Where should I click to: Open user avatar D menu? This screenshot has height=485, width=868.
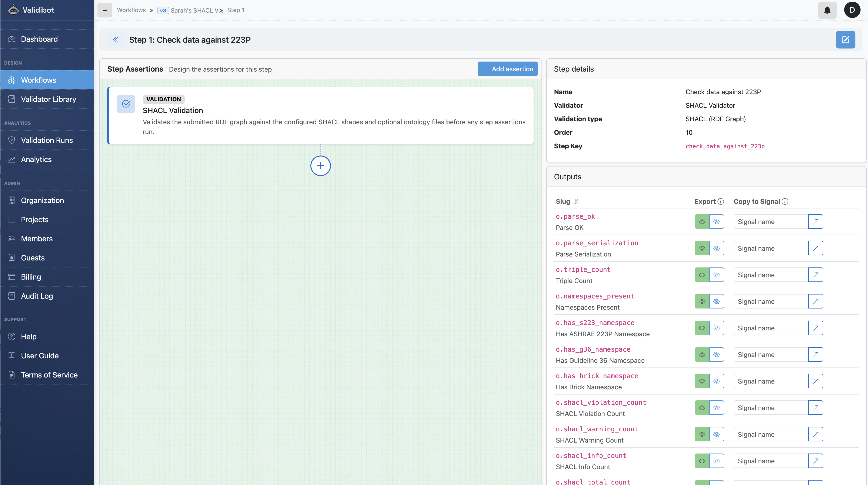click(x=852, y=10)
